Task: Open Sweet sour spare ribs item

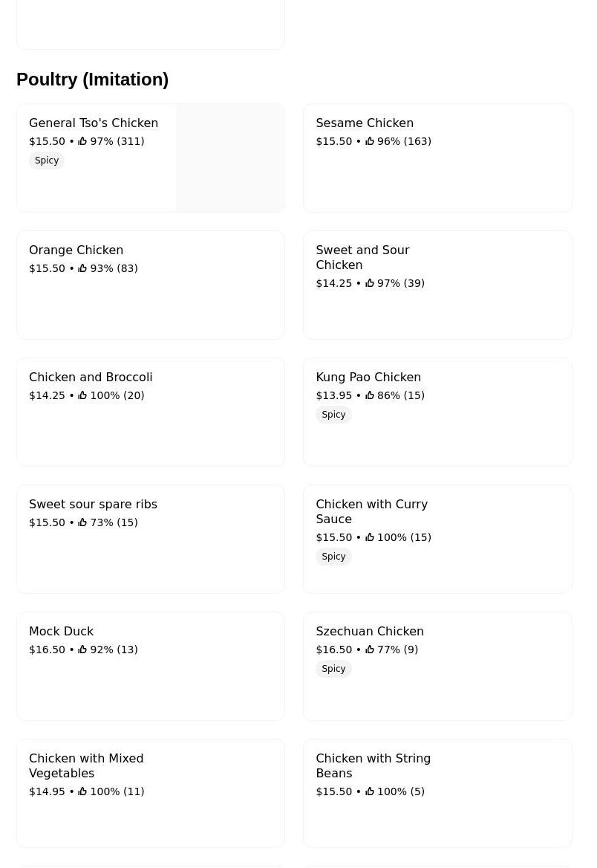Action: [x=151, y=539]
